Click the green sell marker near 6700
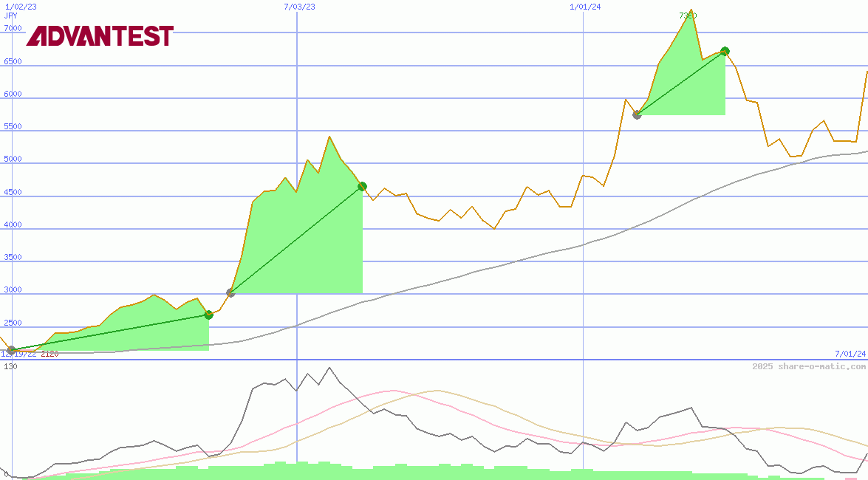The width and height of the screenshot is (868, 480). [725, 51]
